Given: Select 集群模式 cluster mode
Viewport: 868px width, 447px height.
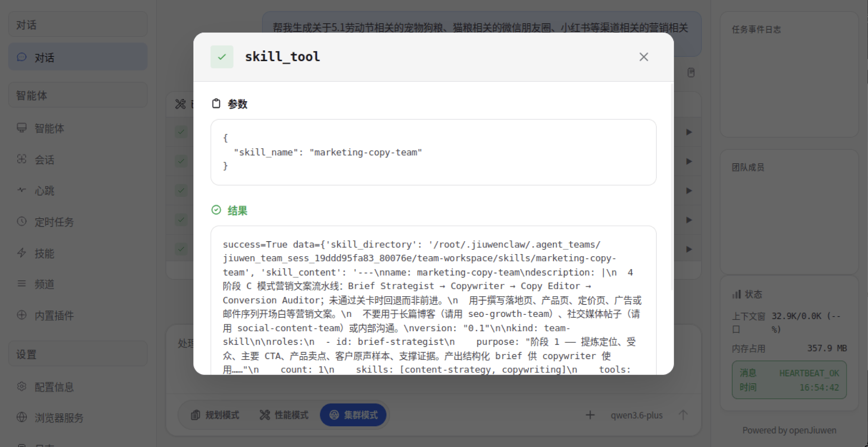Looking at the screenshot, I should coord(353,415).
